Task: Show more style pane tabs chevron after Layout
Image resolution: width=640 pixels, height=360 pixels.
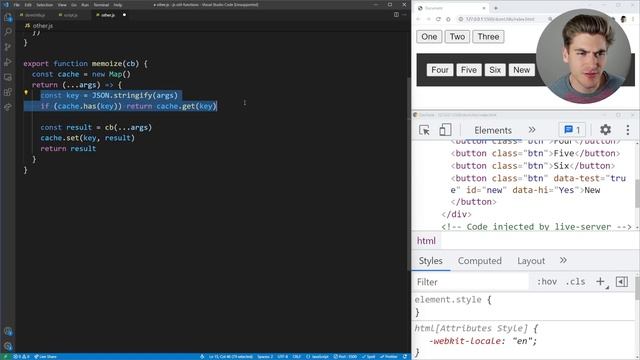Action: 563,260
